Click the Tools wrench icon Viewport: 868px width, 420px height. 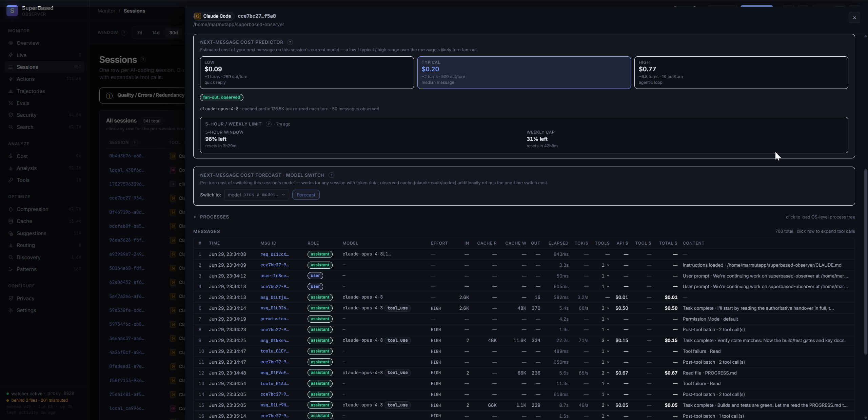(x=11, y=180)
